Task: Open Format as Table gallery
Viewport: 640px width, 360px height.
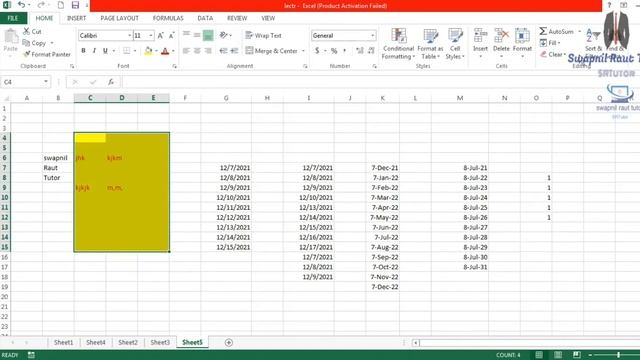Action: click(x=430, y=44)
